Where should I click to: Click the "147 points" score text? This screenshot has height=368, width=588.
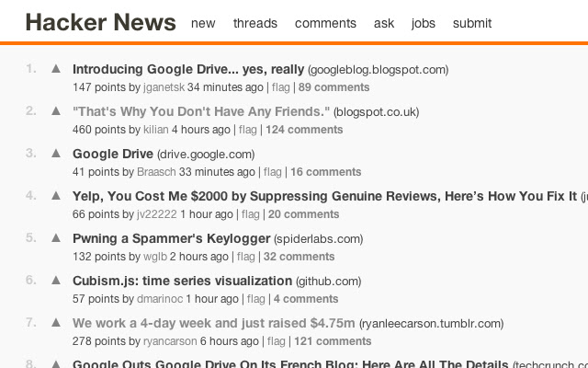(99, 87)
